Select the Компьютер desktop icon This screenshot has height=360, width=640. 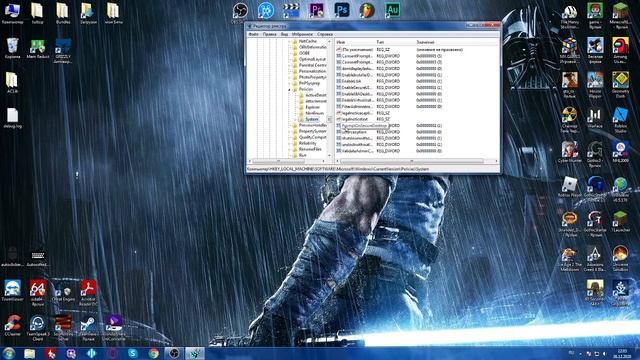pos(12,13)
